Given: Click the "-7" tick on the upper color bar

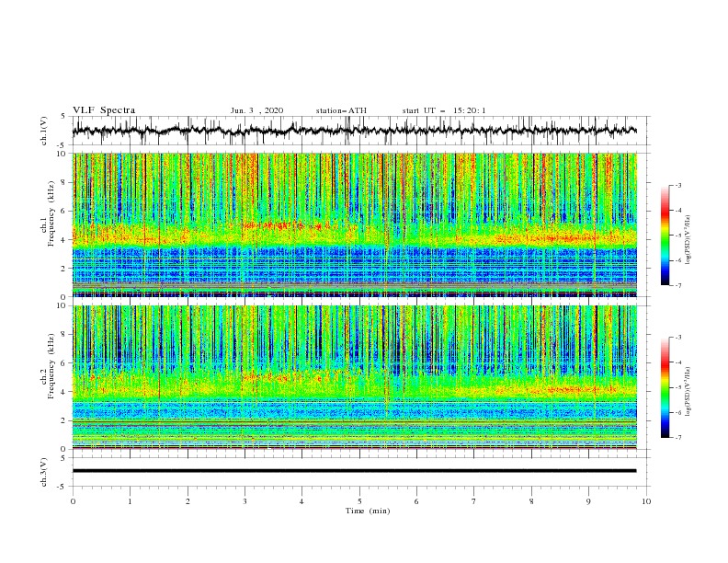Looking at the screenshot, I should click(677, 285).
